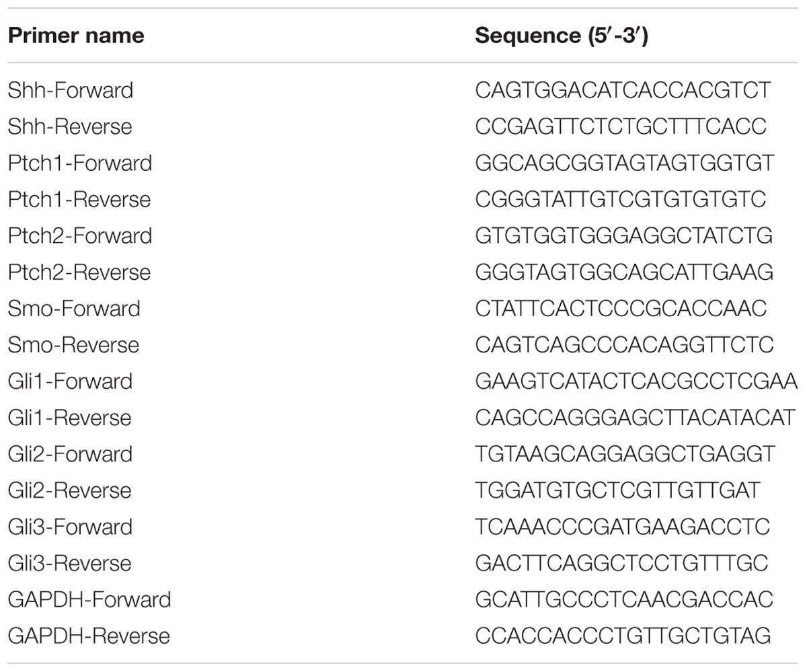Select the Shh-Forward primer name
The height and width of the screenshot is (672, 807).
click(x=71, y=90)
